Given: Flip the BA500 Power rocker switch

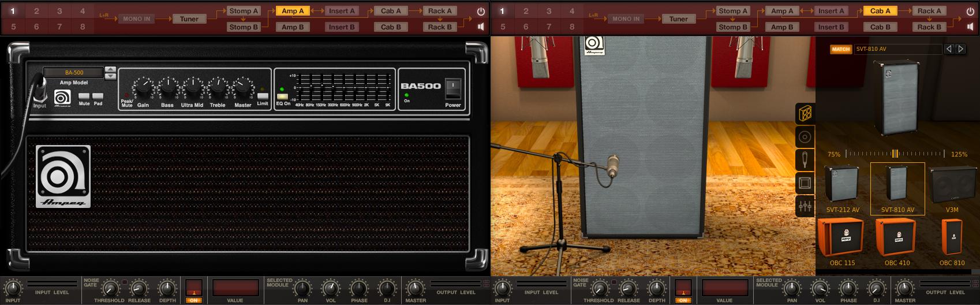Looking at the screenshot, I should 453,89.
